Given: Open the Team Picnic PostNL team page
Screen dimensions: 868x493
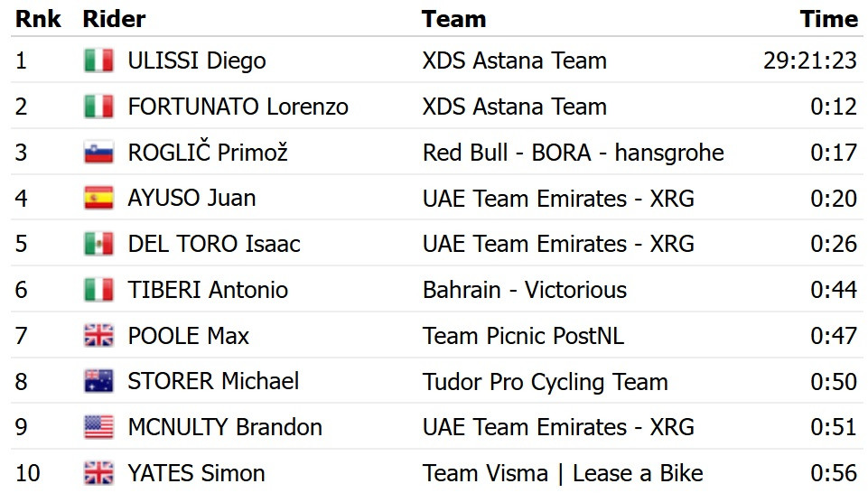Looking at the screenshot, I should coord(523,336).
